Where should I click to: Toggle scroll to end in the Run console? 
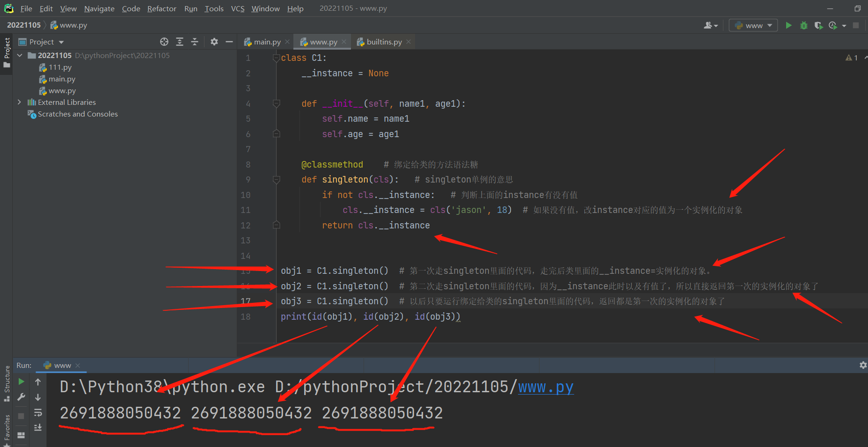pos(38,427)
